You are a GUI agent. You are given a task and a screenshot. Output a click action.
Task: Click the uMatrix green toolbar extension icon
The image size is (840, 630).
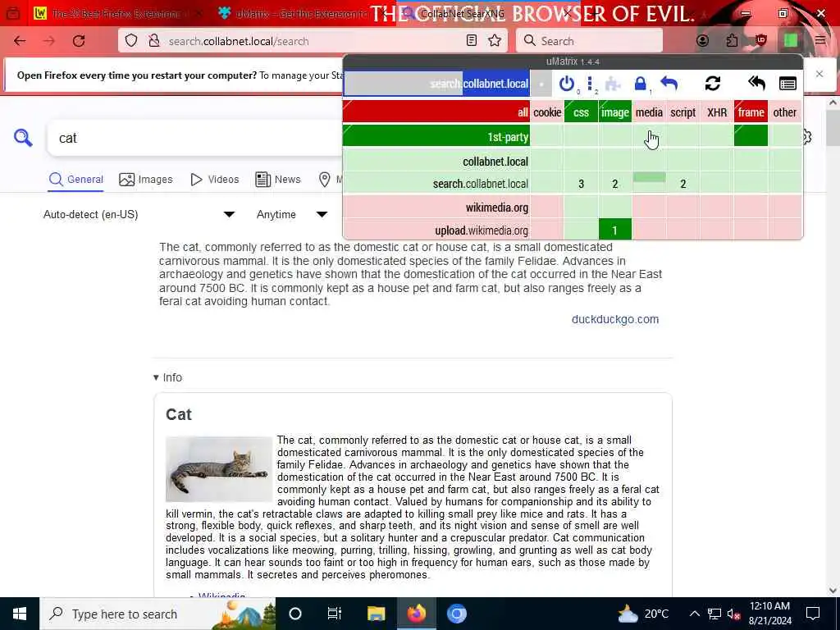point(791,41)
